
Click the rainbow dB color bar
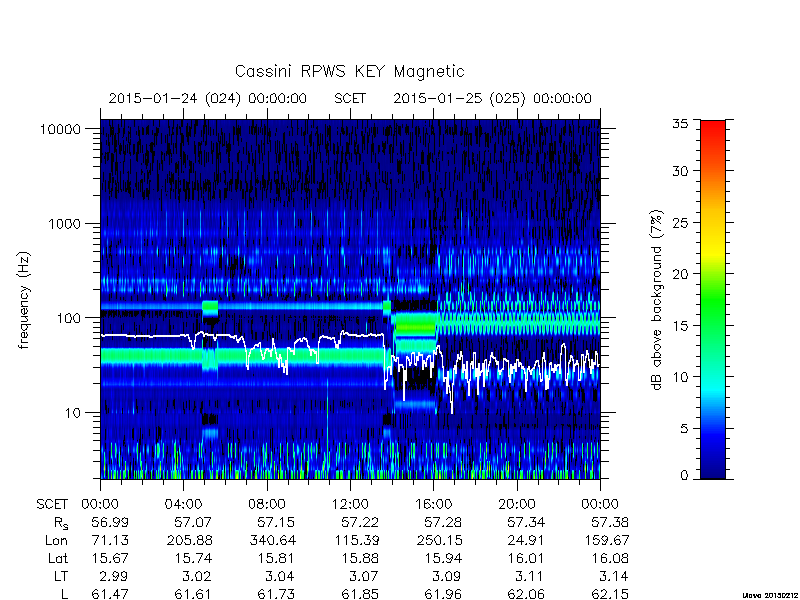tap(713, 300)
